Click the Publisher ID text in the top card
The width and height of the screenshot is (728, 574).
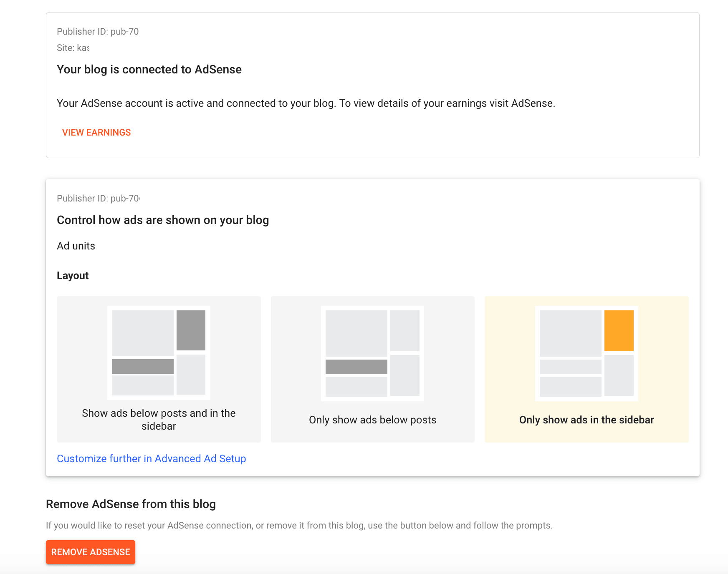click(98, 31)
